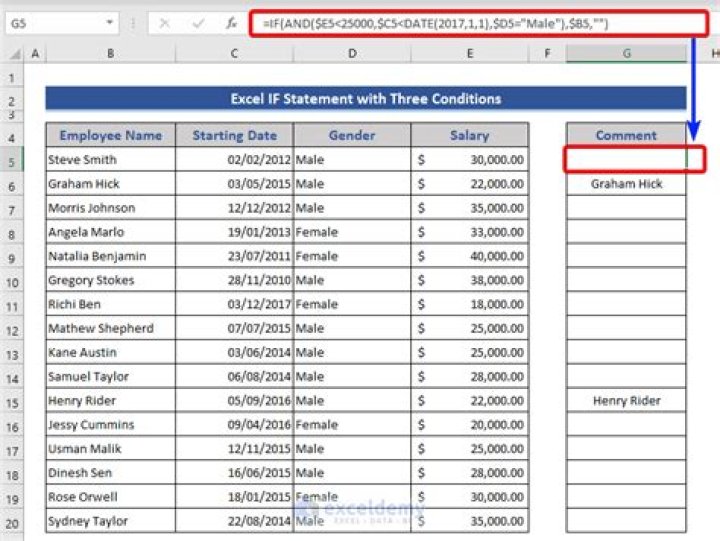The height and width of the screenshot is (541, 720).
Task: Select column C header
Action: pyautogui.click(x=234, y=54)
